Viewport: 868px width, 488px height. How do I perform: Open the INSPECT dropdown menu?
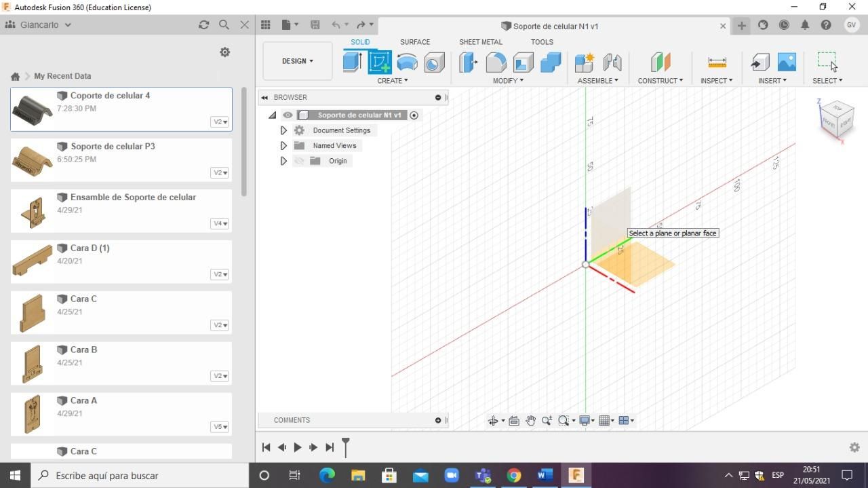click(717, 81)
